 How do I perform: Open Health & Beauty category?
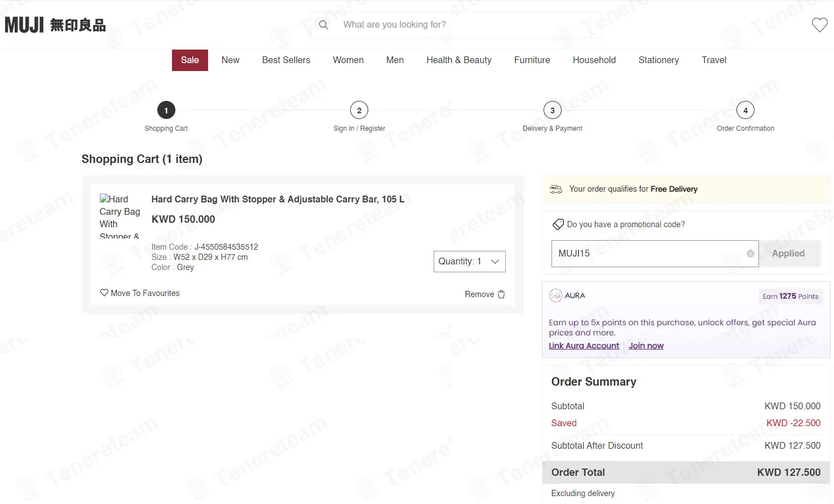459,60
